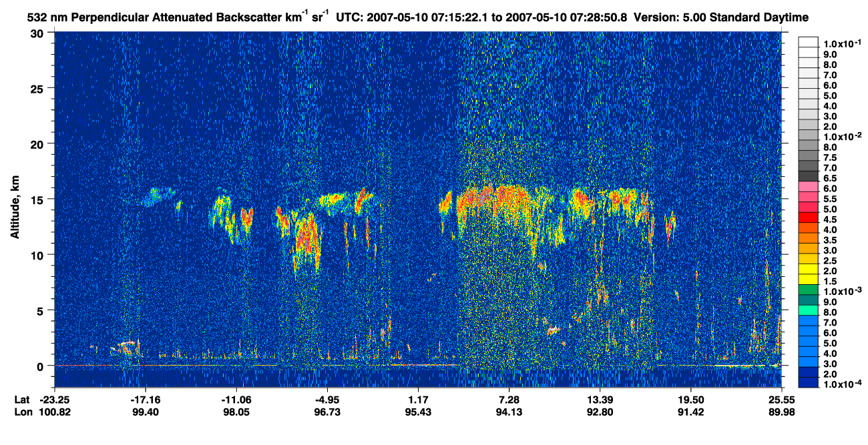Image resolution: width=868 pixels, height=445 pixels.
Task: Click the latitude value '7.28'
Action: coord(509,400)
